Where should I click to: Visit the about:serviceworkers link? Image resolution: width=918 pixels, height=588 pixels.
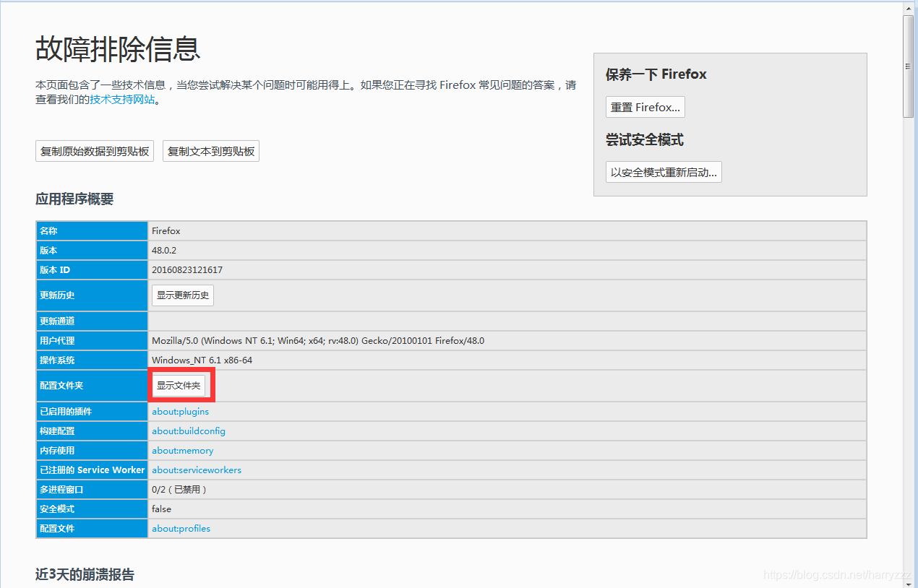coord(197,470)
